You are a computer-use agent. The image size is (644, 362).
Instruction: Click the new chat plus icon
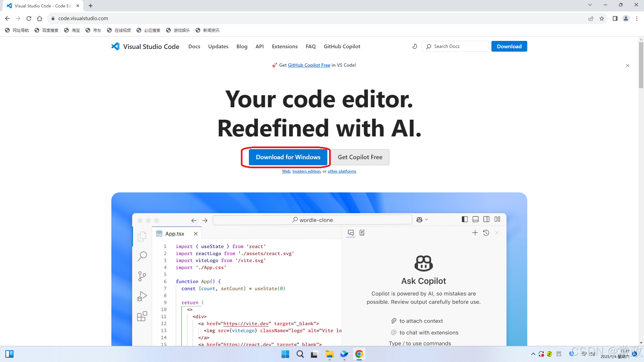coord(475,233)
